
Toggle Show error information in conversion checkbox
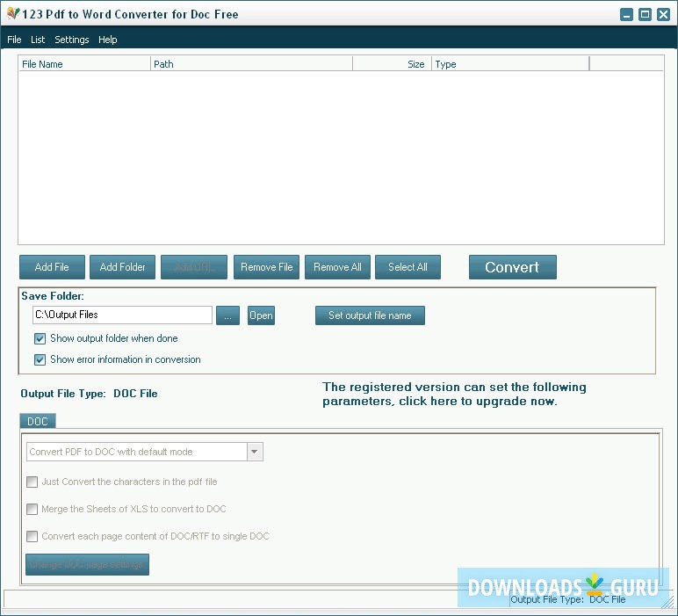pos(40,359)
